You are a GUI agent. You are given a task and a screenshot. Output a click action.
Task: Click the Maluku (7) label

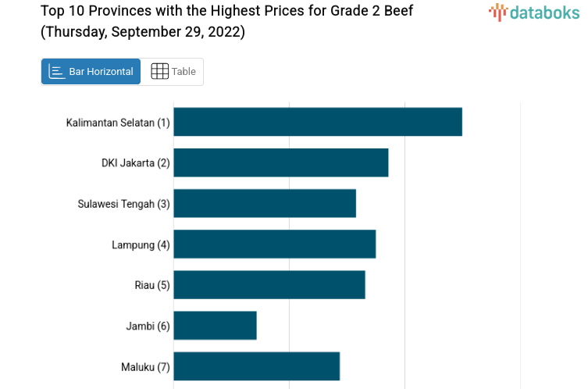(145, 366)
